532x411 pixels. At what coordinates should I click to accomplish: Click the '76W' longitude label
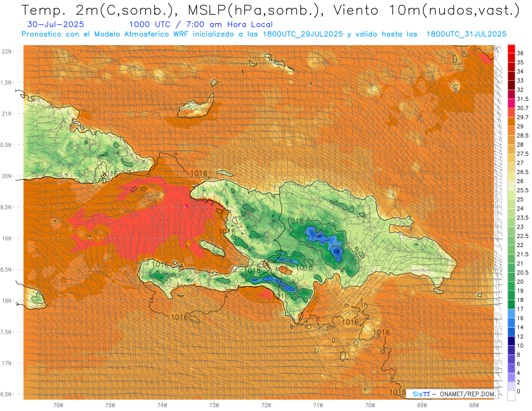(x=58, y=405)
